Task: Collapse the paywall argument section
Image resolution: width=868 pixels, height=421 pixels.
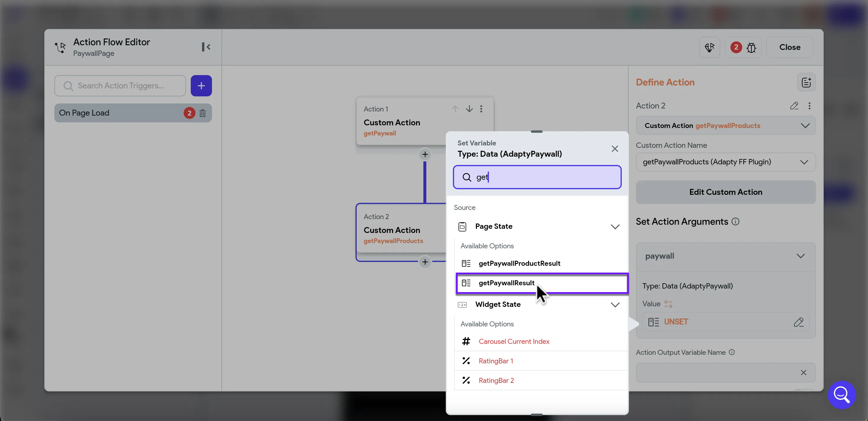Action: click(800, 256)
